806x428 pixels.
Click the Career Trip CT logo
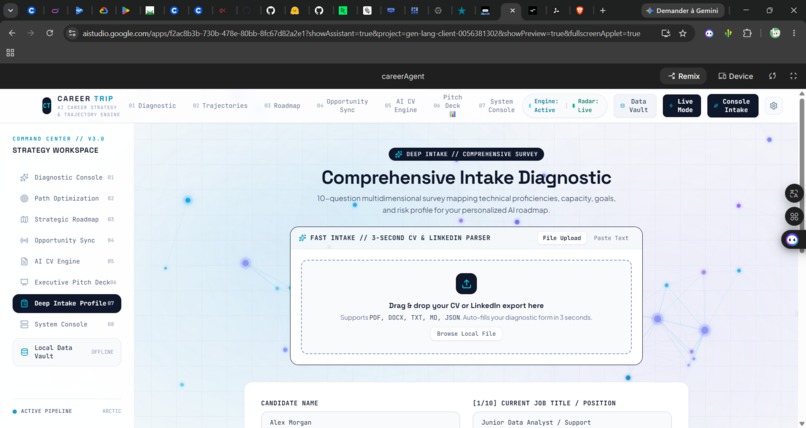click(x=47, y=106)
